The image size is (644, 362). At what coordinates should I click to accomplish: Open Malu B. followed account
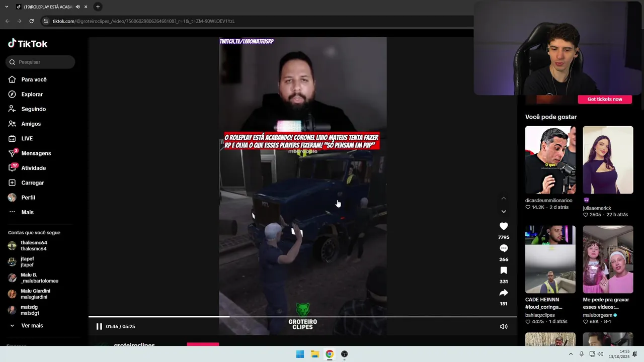pyautogui.click(x=33, y=278)
